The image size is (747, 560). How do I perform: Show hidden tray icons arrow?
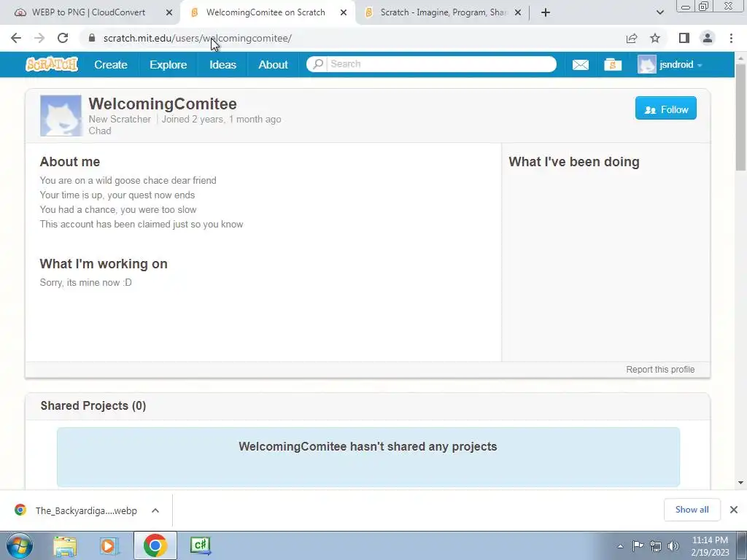[x=620, y=547]
